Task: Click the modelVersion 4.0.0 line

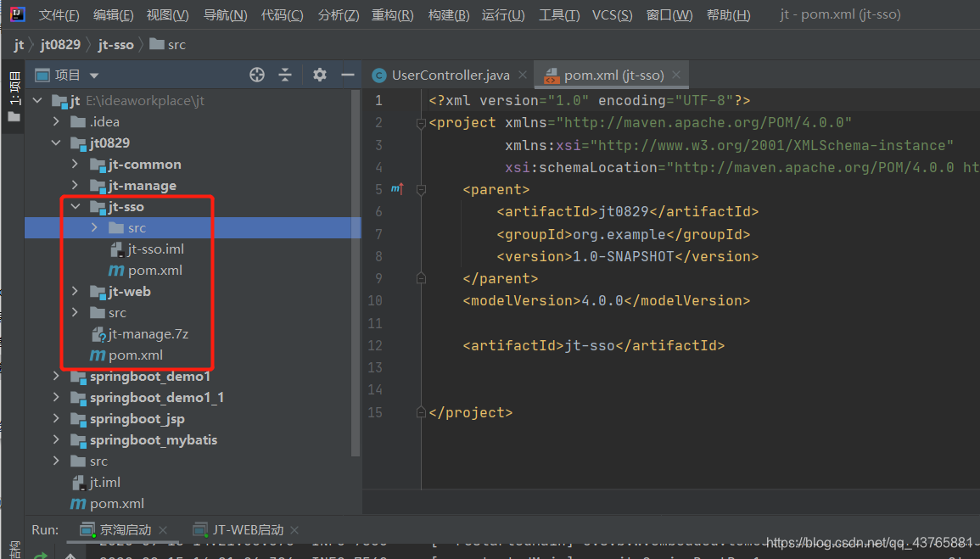Action: 607,301
